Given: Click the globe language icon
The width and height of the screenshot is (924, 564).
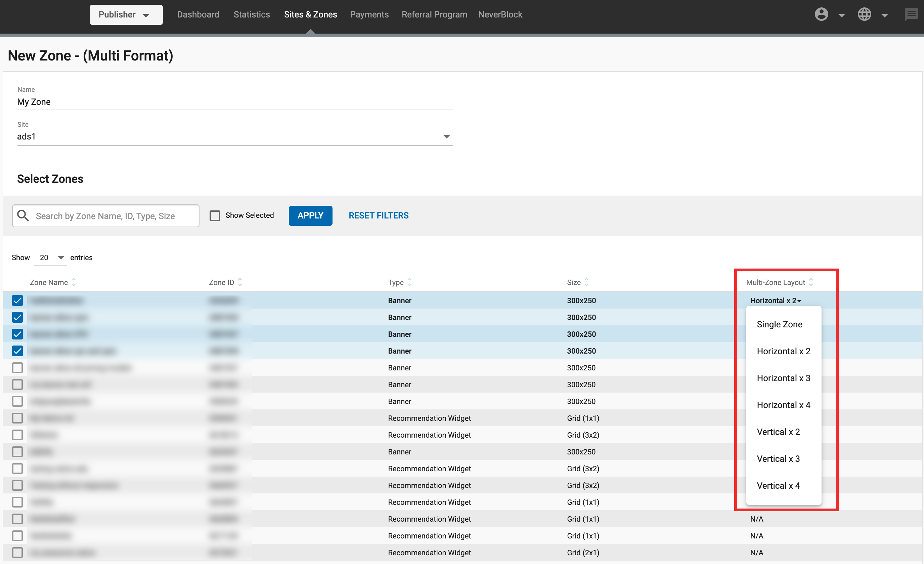Looking at the screenshot, I should 864,15.
